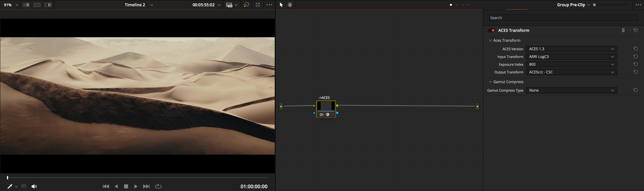Click the node graph output connector
This screenshot has width=644, height=191.
(477, 106)
